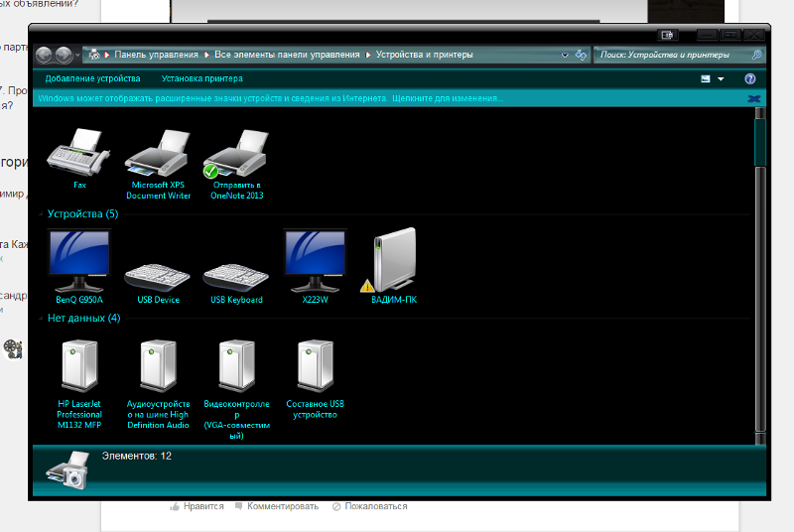Collapse the Нет данных (4) group
794x532 pixels.
click(41, 318)
